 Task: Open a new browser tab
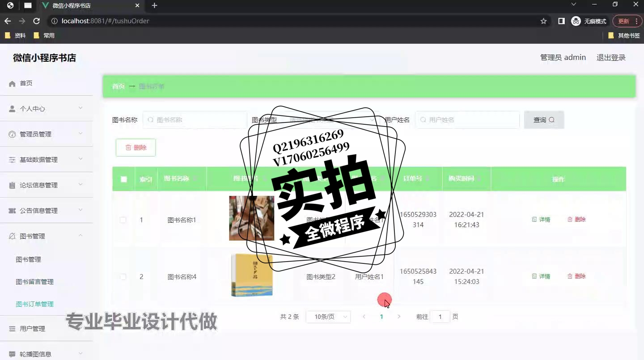(x=154, y=5)
